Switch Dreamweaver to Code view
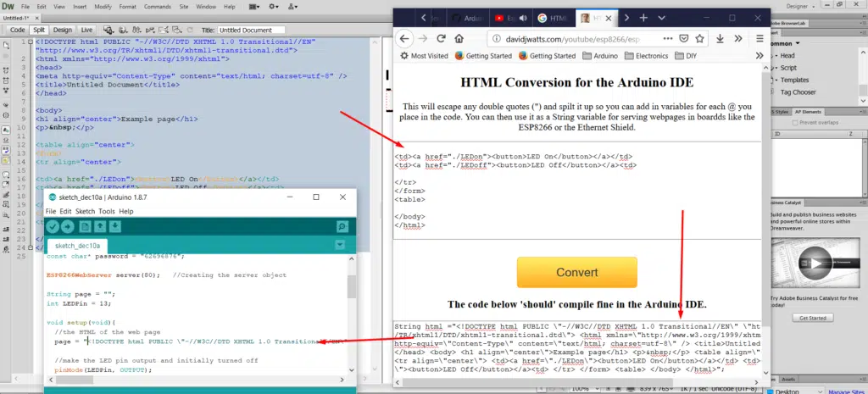Image resolution: width=868 pixels, height=394 pixels. [18, 30]
